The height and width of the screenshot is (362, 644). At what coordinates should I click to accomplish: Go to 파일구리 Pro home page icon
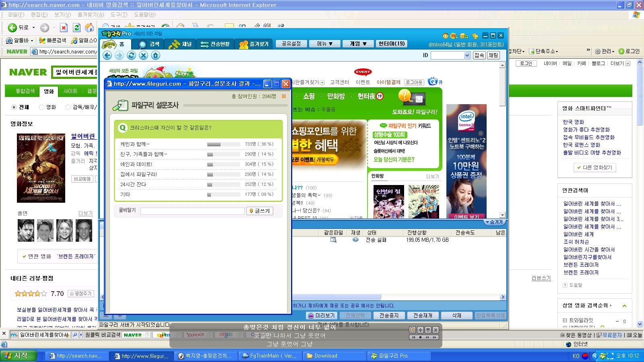coord(155,56)
